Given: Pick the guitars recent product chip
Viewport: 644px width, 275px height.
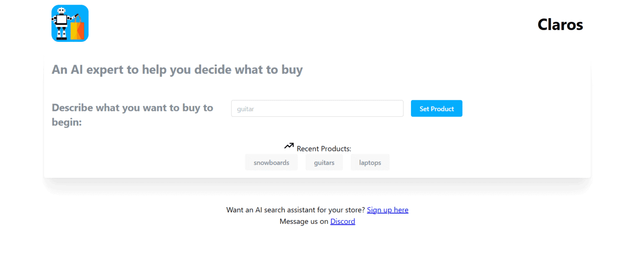Looking at the screenshot, I should (x=324, y=163).
